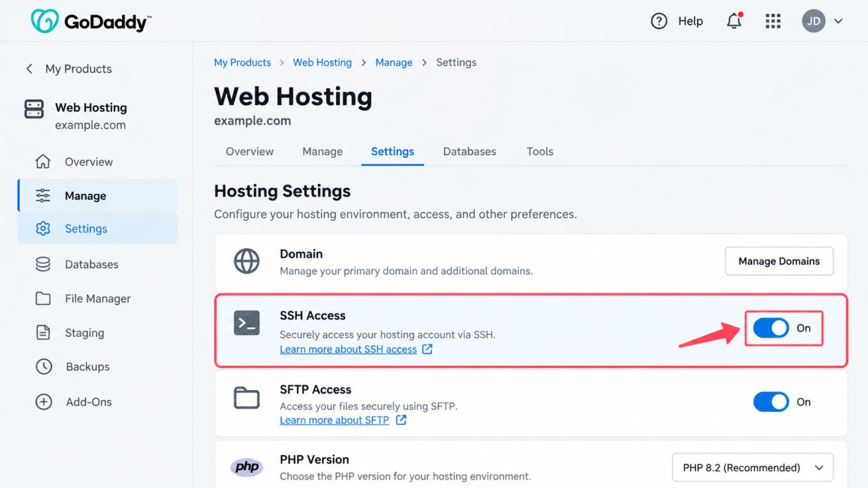
Task: Turn off the SFTP Access toggle
Action: [771, 402]
